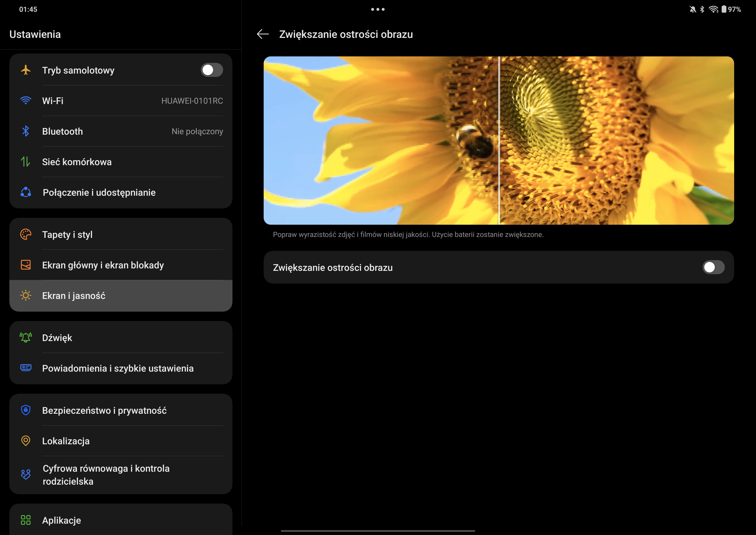The width and height of the screenshot is (756, 535).
Task: Tap the bottom navigation gesture bar
Action: click(378, 531)
